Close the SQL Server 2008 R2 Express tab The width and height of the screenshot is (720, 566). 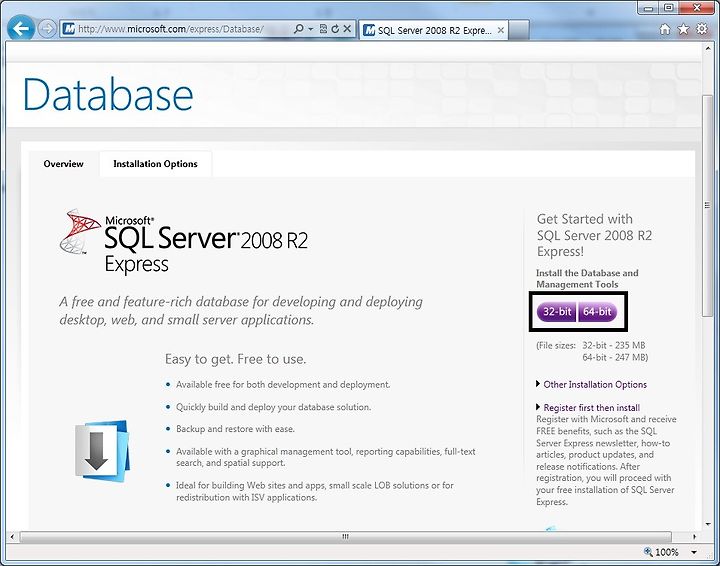coord(501,30)
